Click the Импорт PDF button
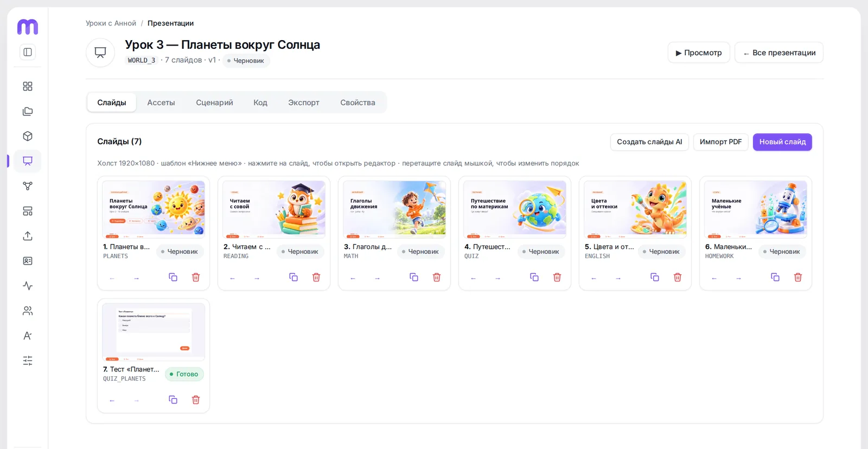 pos(720,142)
